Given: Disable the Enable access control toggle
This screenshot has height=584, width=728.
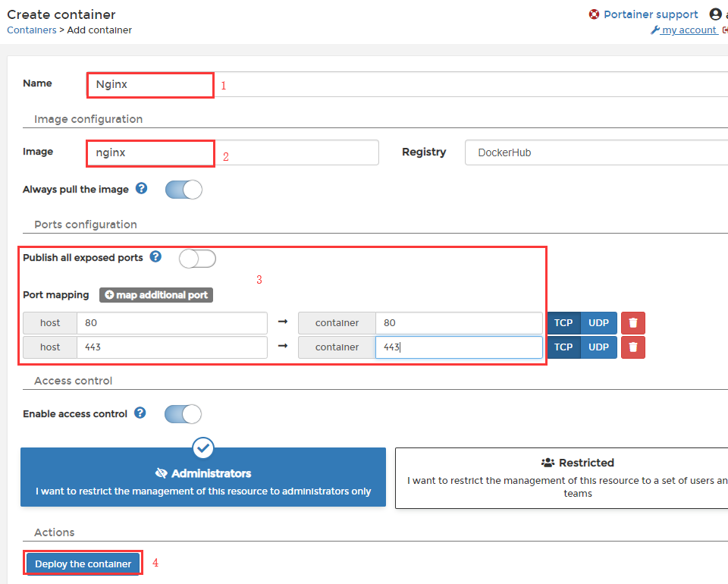Looking at the screenshot, I should tap(182, 413).
